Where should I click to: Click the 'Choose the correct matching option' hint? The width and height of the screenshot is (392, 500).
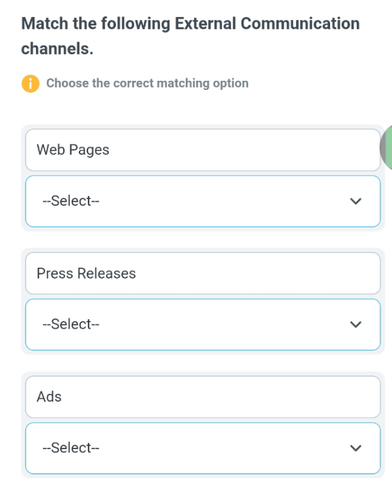click(147, 83)
